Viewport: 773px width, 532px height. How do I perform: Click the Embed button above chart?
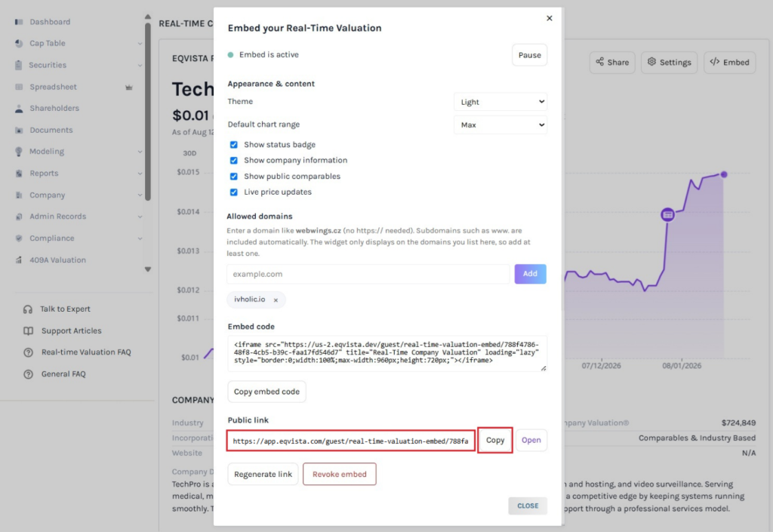pos(730,63)
